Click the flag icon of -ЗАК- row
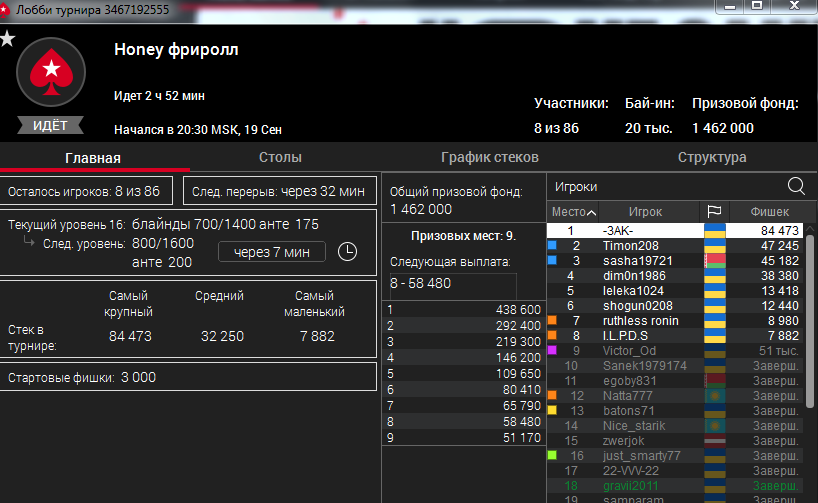Image resolution: width=818 pixels, height=503 pixels. (715, 231)
